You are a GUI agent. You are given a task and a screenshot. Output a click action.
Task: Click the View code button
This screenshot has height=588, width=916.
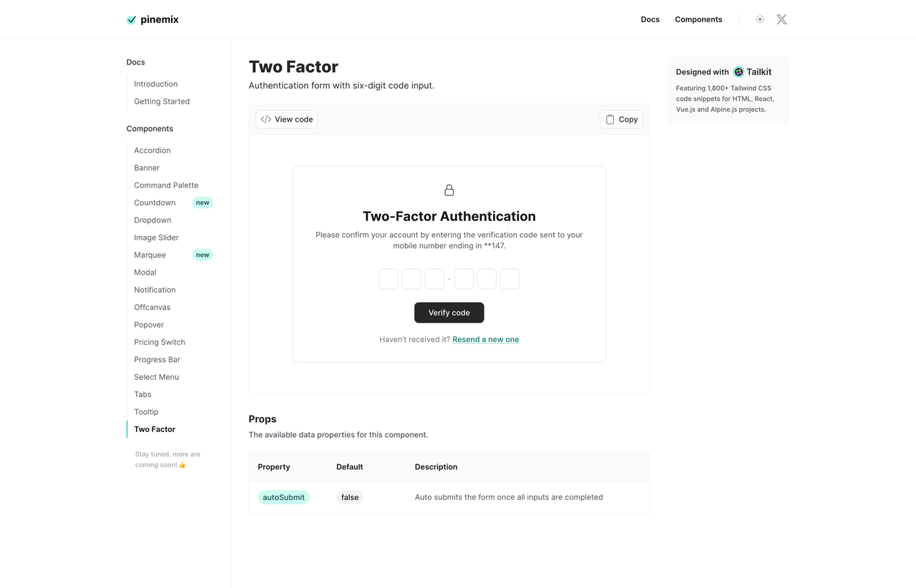pos(286,119)
